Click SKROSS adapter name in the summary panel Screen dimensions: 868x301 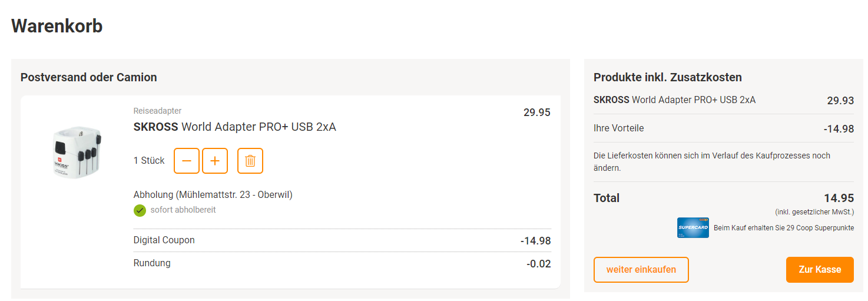click(x=674, y=100)
